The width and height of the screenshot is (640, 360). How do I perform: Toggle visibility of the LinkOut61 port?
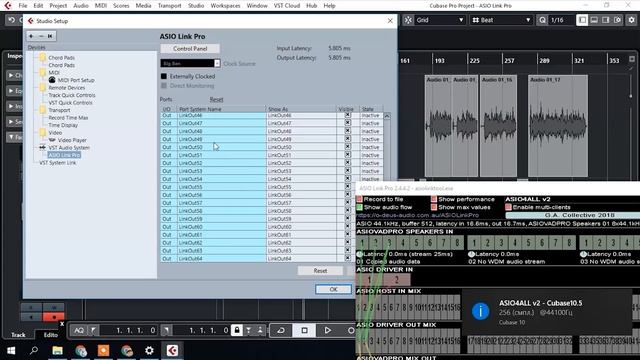coord(347,234)
